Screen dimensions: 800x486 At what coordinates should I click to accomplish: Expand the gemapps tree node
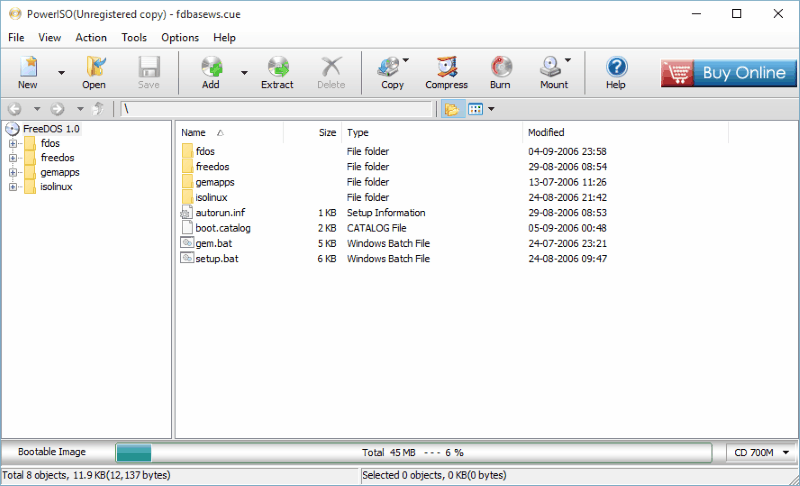13,172
